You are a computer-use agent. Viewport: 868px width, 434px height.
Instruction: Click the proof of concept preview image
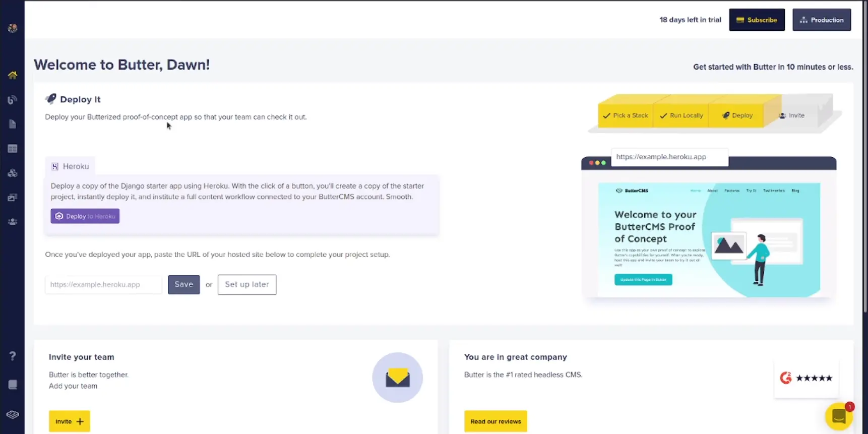coord(709,240)
